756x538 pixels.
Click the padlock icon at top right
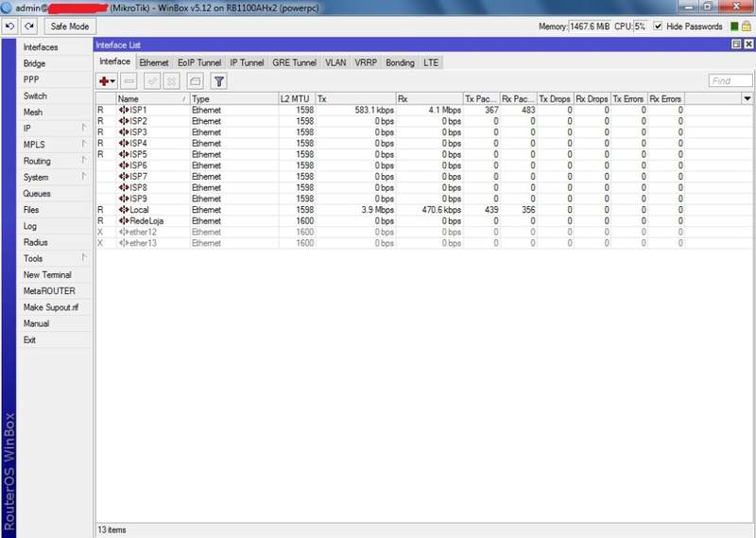pyautogui.click(x=747, y=26)
